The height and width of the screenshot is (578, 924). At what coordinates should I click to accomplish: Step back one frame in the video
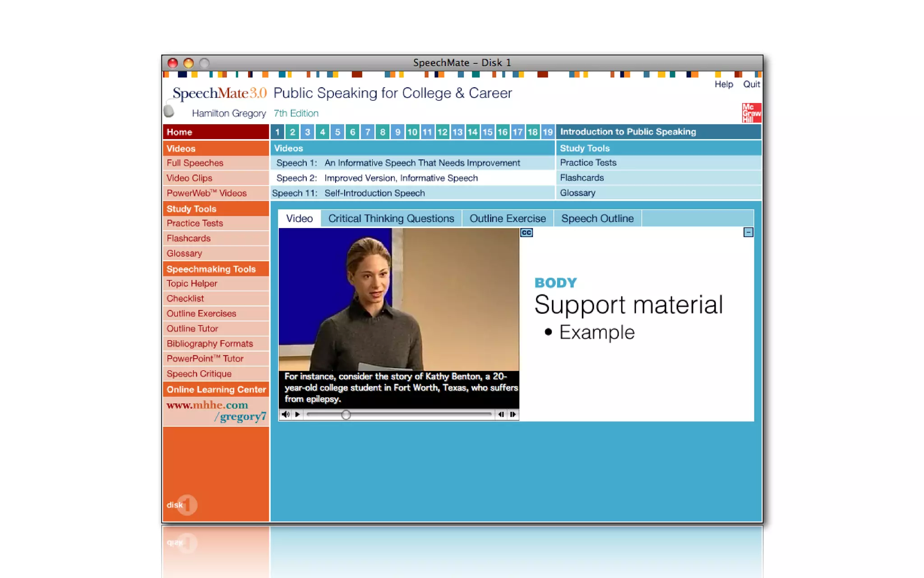[x=501, y=414]
